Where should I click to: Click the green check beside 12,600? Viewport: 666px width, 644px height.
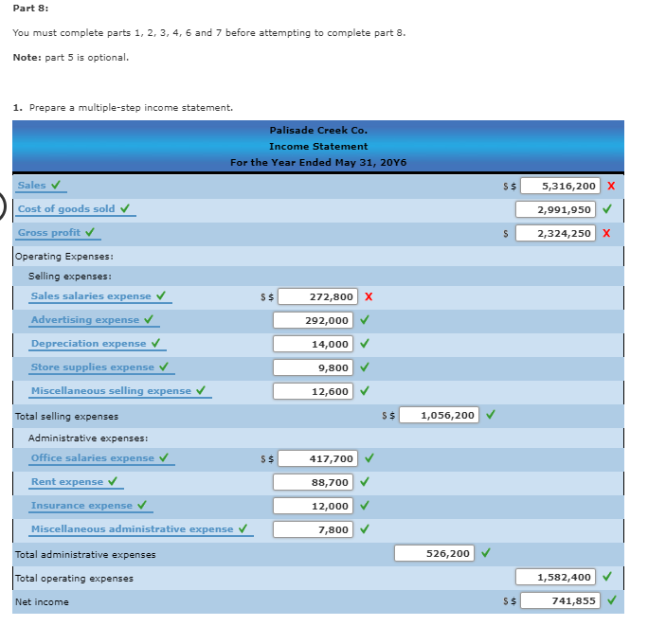[x=365, y=391]
